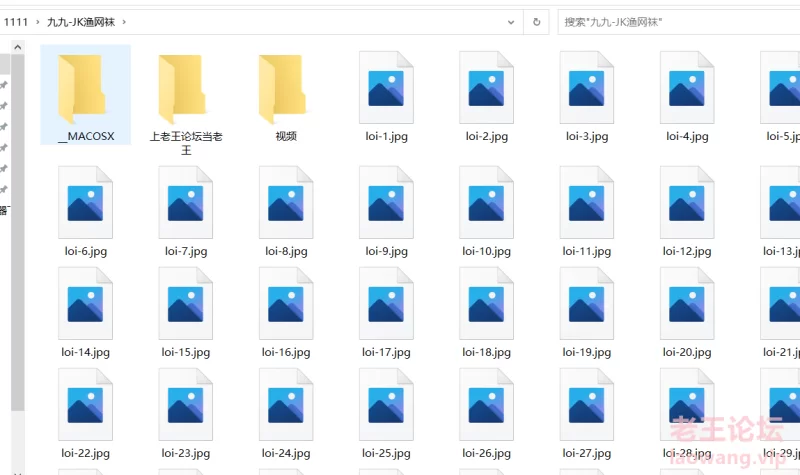Select the loi-27.jpg image file

[587, 412]
